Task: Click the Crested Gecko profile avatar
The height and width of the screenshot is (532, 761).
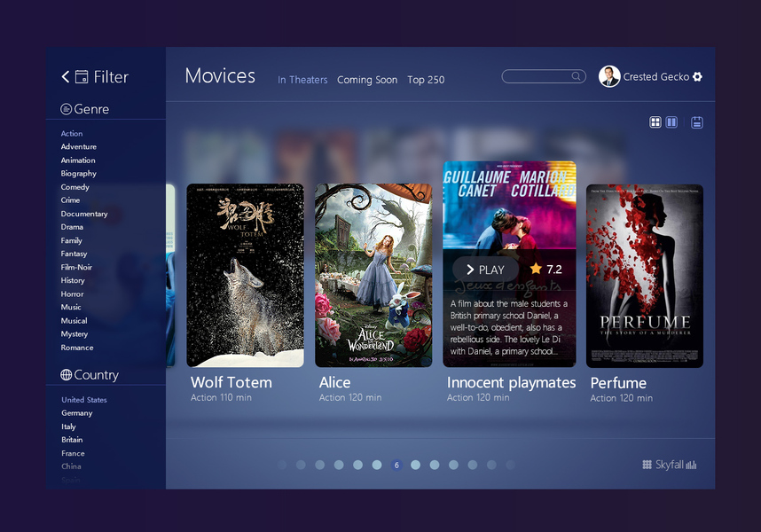Action: 609,76
